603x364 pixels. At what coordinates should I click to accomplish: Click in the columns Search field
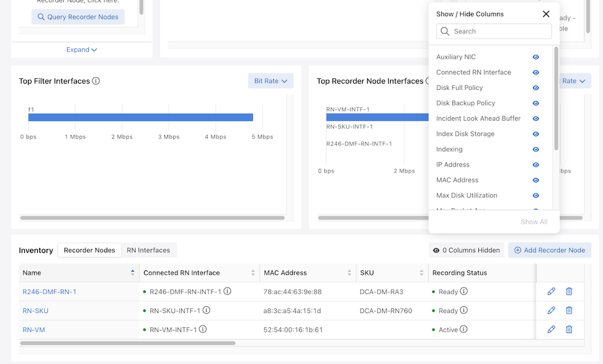494,31
